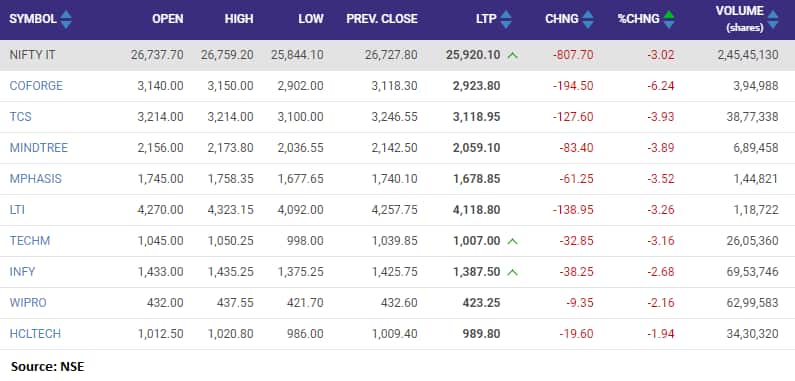Viewport: 795px width, 381px height.
Task: Select NIFTY IT volume 2,45,45,130
Action: 748,55
